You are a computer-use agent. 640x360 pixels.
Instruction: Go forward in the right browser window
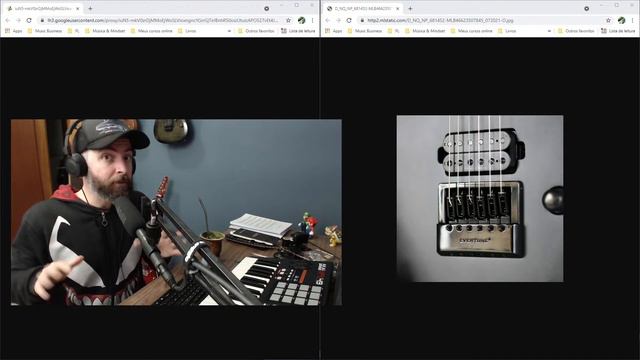(338, 20)
